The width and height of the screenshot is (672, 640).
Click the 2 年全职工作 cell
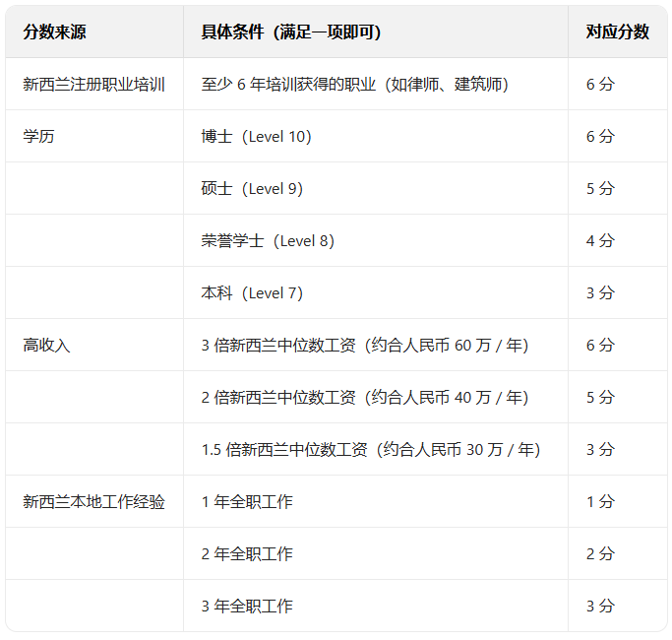(x=247, y=553)
